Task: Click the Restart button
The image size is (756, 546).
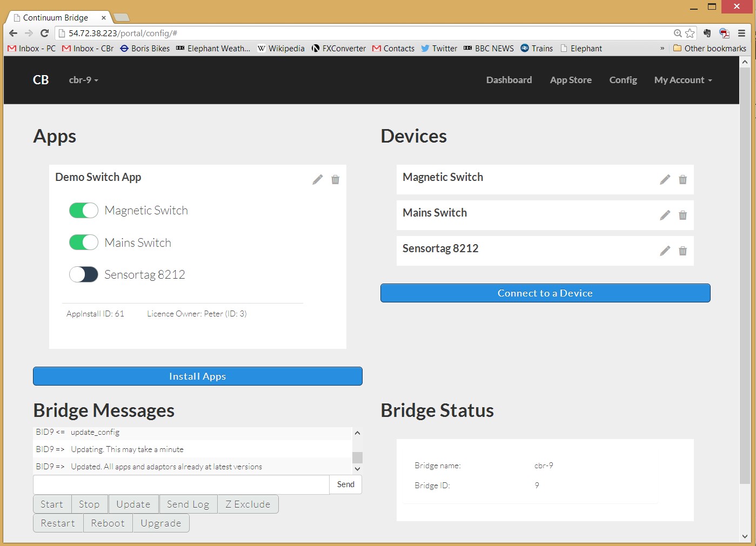Action: coord(58,523)
